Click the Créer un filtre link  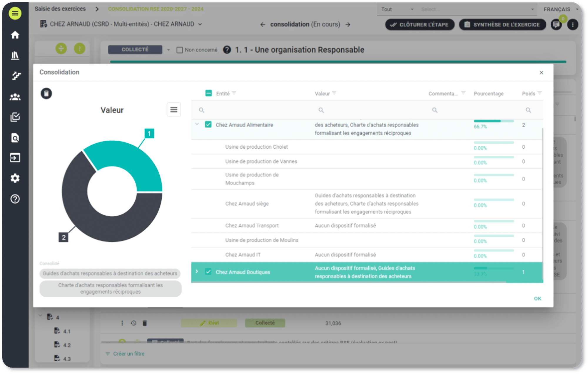tap(125, 354)
